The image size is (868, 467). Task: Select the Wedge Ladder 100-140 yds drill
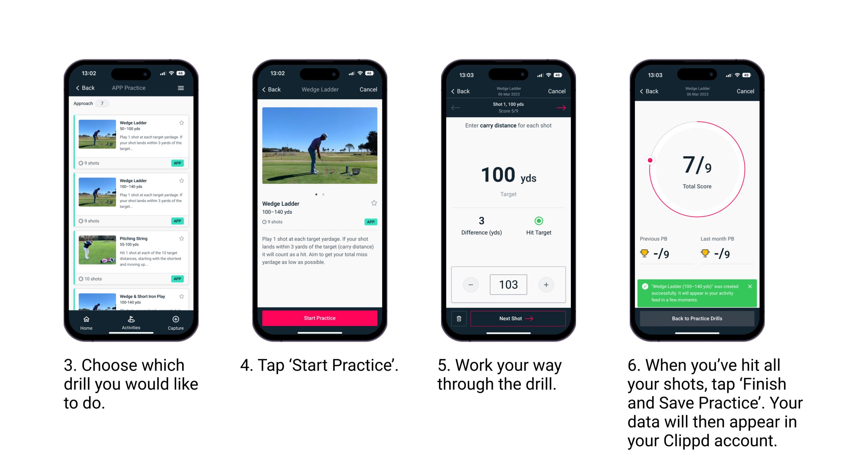point(132,196)
